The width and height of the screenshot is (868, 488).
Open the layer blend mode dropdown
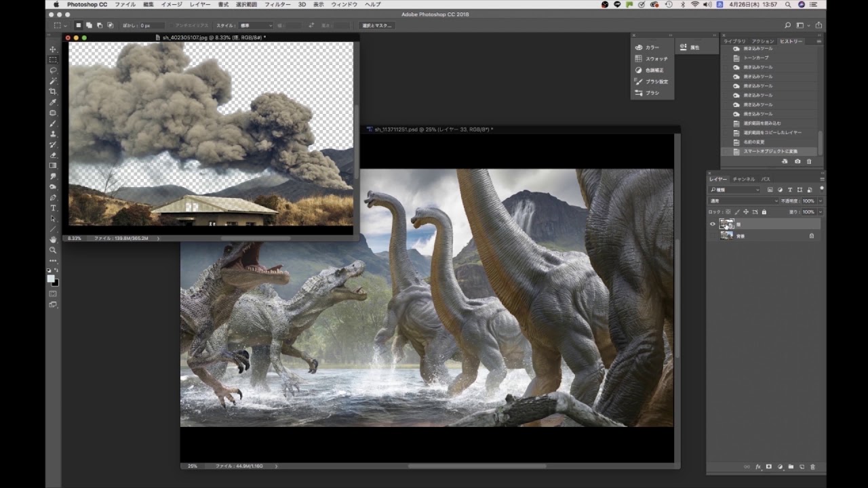(743, 201)
